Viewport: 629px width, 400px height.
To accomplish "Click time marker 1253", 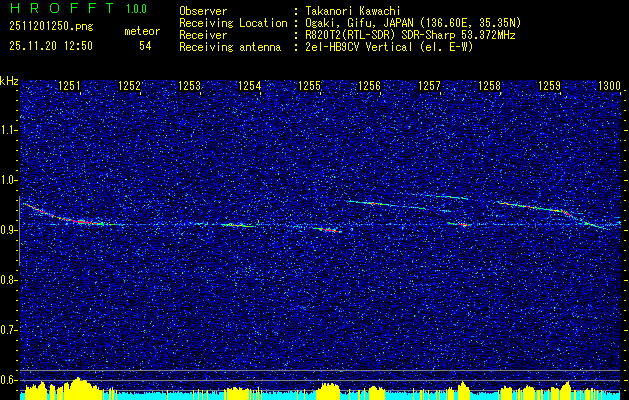I will click(189, 86).
